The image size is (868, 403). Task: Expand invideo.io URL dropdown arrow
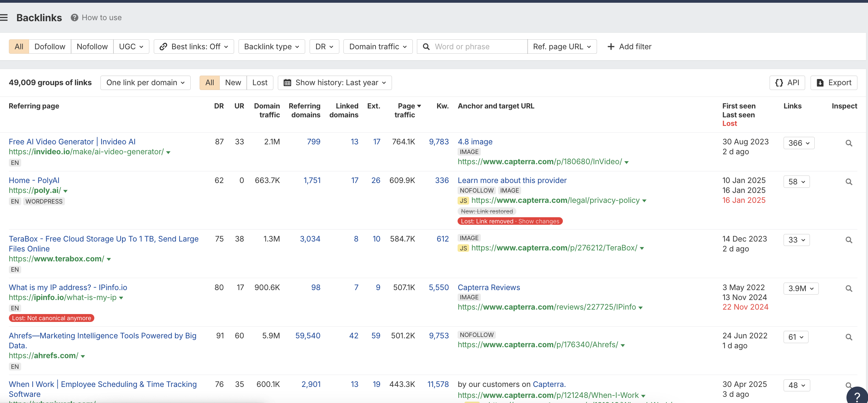[x=168, y=152]
